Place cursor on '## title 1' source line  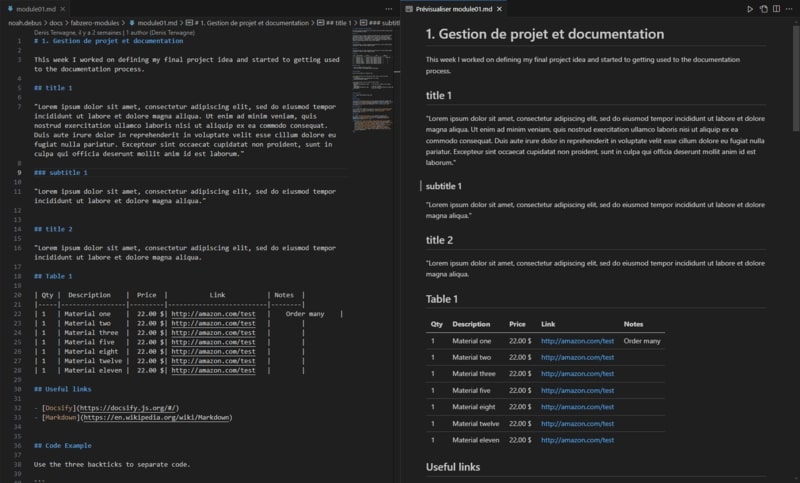(53, 88)
